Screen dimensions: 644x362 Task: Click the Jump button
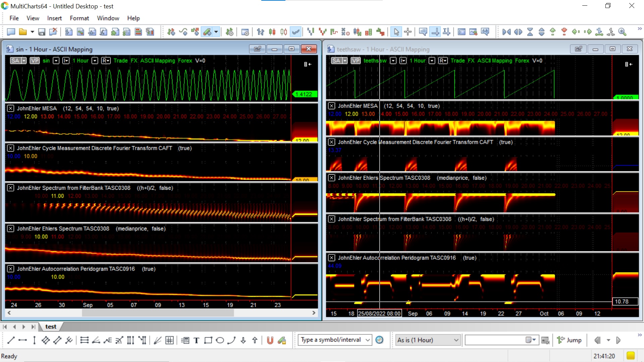[570, 340]
